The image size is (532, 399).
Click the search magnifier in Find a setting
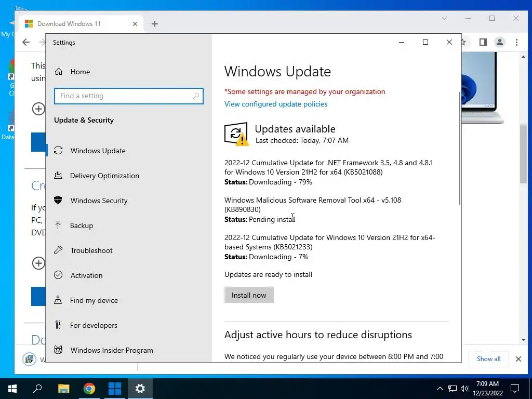click(x=196, y=96)
